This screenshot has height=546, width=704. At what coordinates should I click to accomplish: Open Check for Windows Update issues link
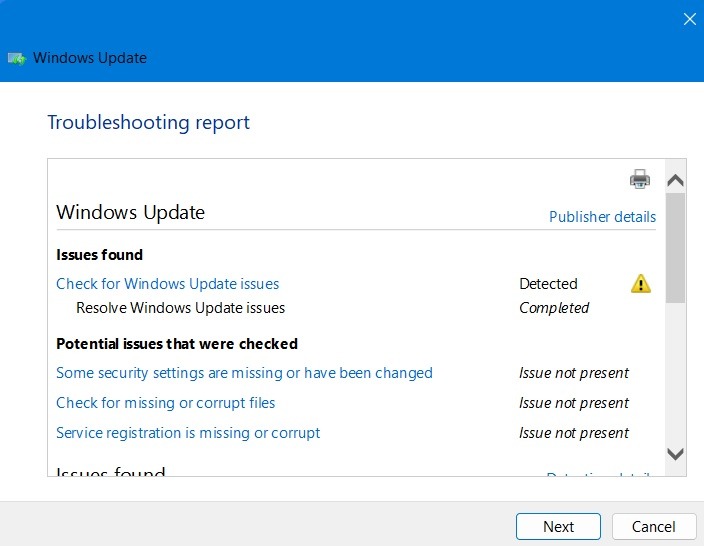pos(167,284)
